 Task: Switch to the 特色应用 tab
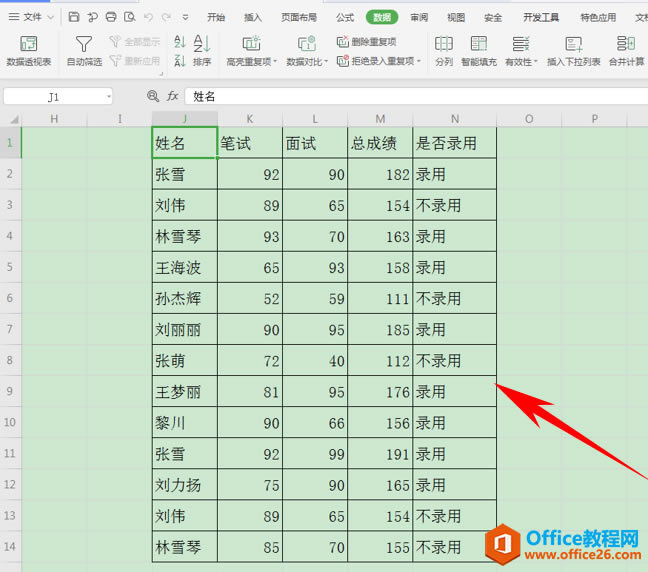598,17
